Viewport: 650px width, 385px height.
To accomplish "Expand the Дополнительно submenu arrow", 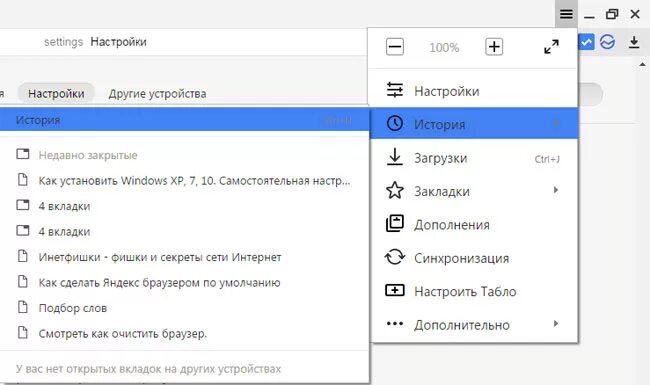I will pos(556,324).
